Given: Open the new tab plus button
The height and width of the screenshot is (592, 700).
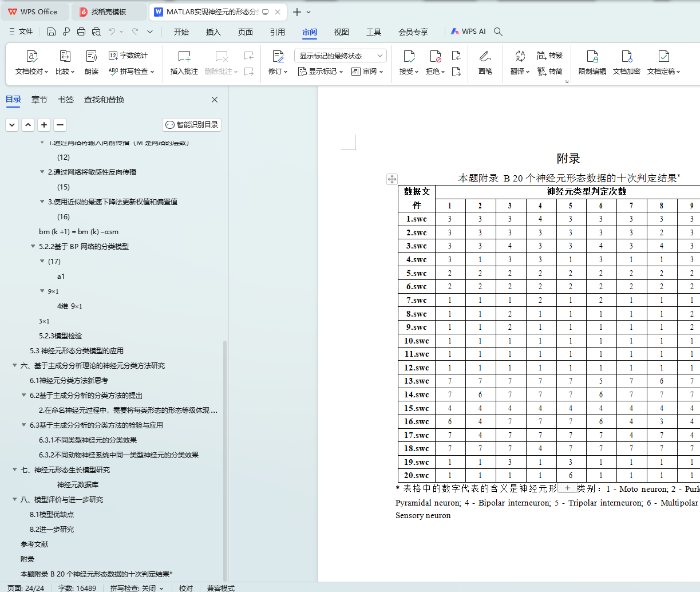Looking at the screenshot, I should pos(297,12).
